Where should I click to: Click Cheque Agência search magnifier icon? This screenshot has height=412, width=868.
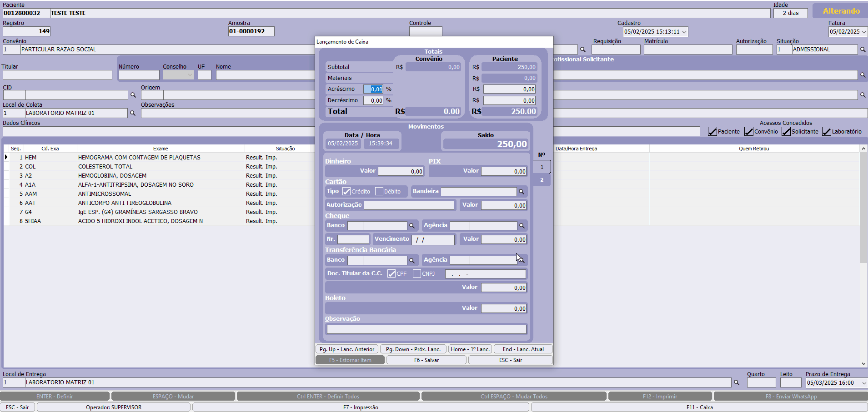(x=522, y=226)
